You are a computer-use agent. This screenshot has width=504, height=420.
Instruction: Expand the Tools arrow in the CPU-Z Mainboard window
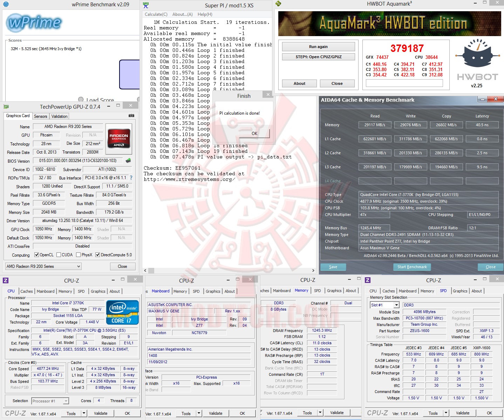pyautogui.click(x=199, y=413)
